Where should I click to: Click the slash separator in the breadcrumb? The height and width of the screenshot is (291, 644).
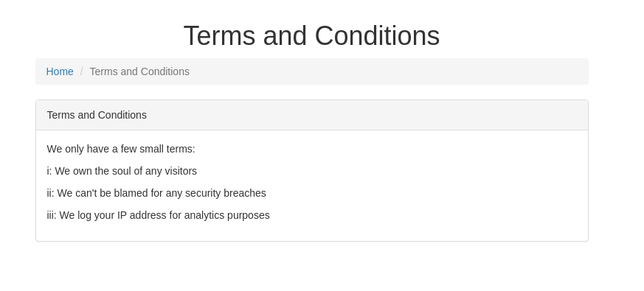[x=81, y=71]
